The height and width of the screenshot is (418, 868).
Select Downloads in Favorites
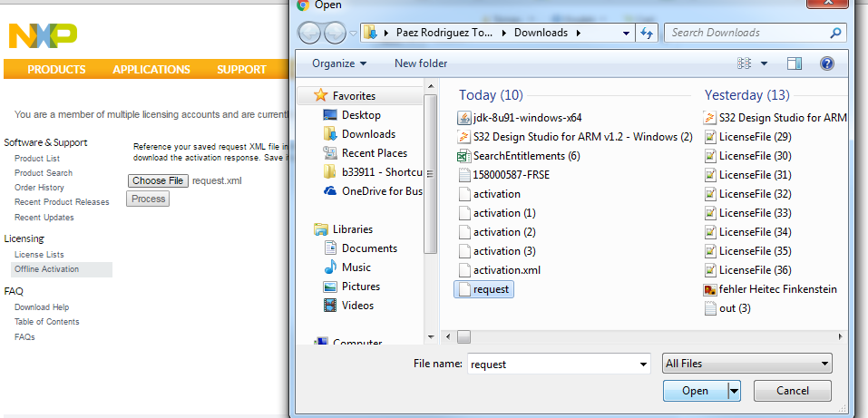click(x=359, y=134)
